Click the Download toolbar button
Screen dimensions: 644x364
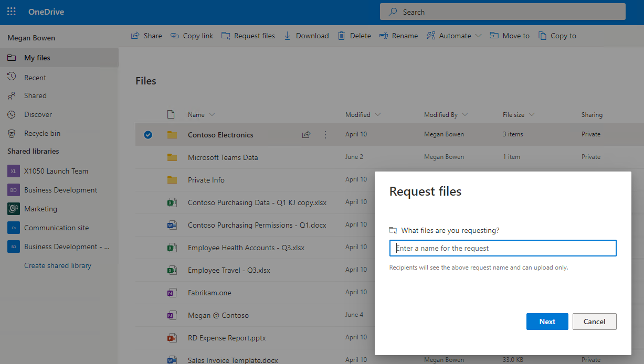(306, 36)
